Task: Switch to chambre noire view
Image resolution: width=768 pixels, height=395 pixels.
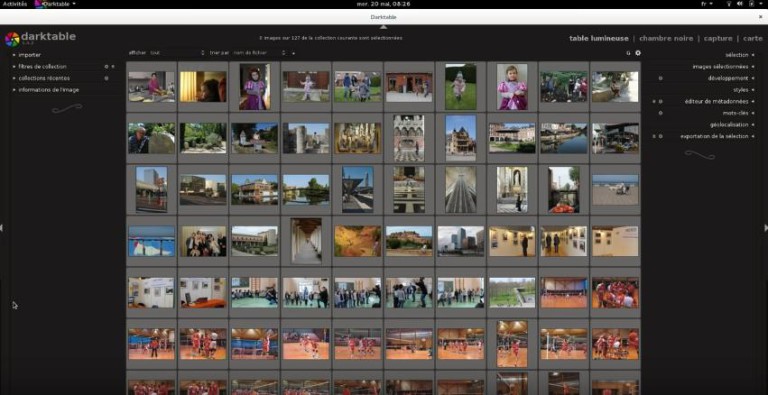Action: point(666,38)
